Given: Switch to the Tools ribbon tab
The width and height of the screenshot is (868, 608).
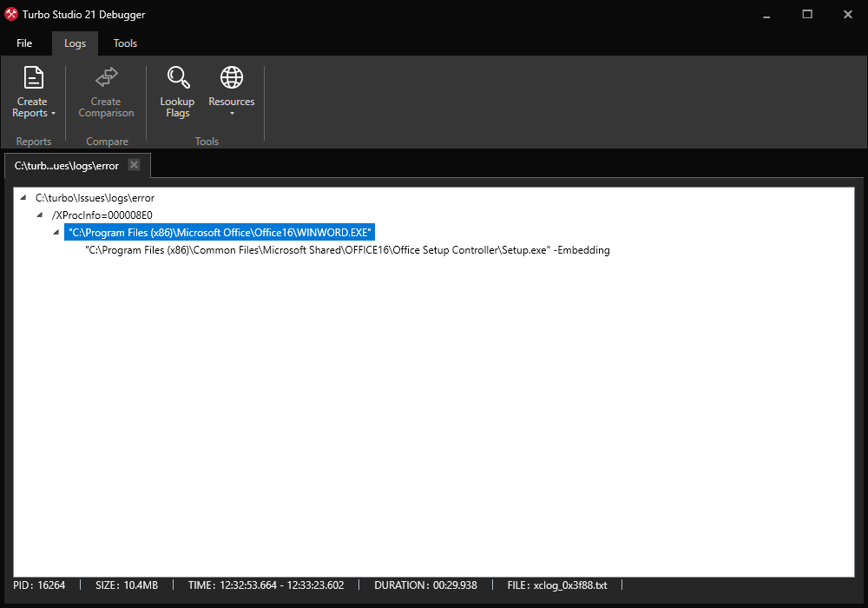Looking at the screenshot, I should tap(125, 43).
